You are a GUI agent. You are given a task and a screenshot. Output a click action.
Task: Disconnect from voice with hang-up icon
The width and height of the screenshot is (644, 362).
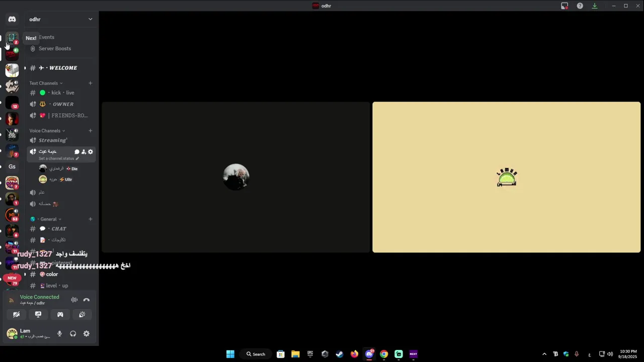pos(87,300)
